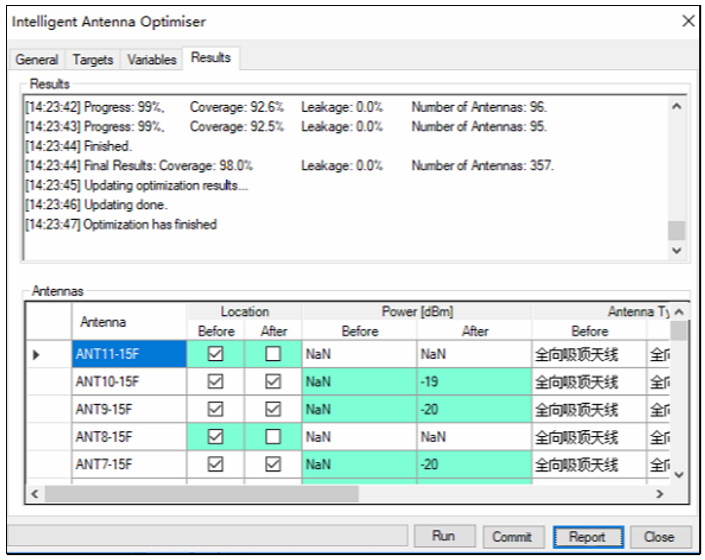Toggle Location After checkbox for ANT10-15F

click(x=273, y=382)
